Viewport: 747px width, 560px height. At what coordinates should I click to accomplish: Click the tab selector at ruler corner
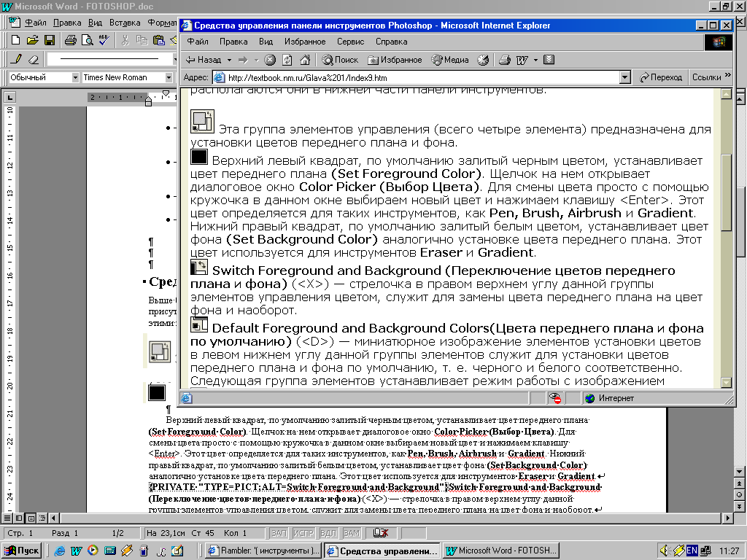[x=9, y=98]
